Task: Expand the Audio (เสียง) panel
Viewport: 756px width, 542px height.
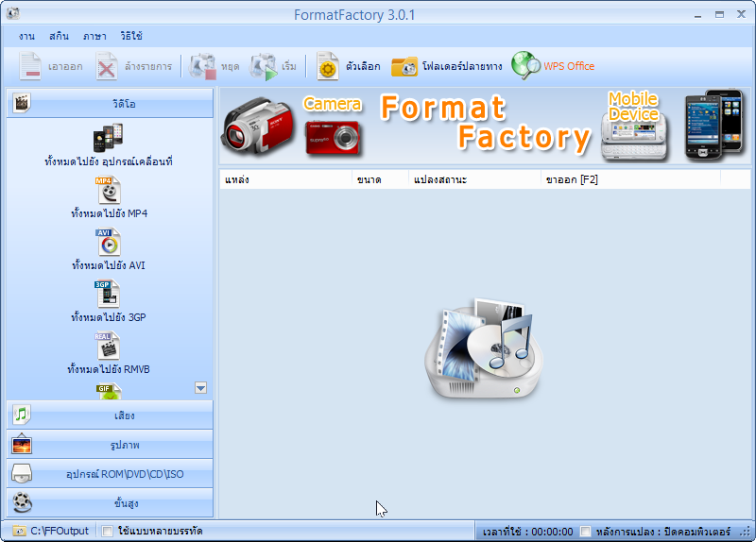Action: [110, 415]
